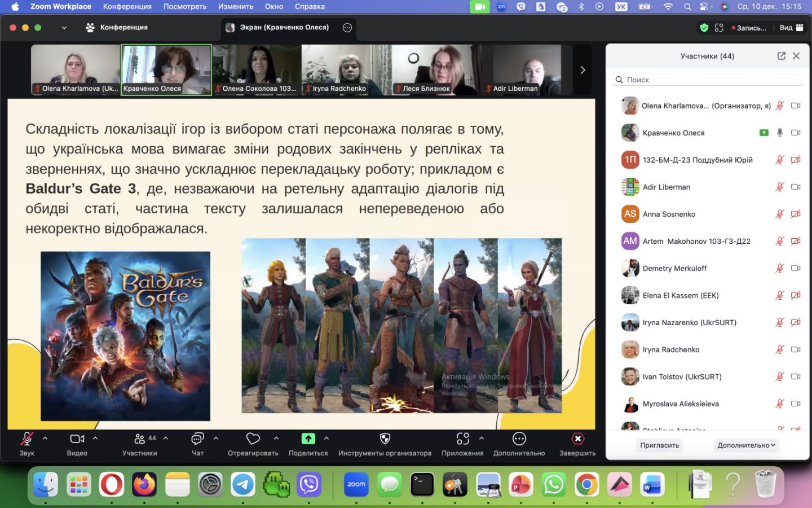Pop out the participants panel
812x508 pixels.
pyautogui.click(x=781, y=56)
